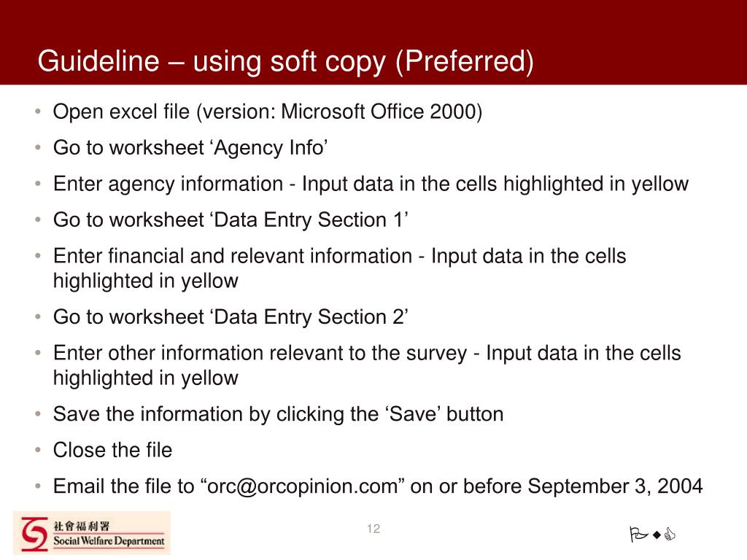Click the date 'September 3, 2004'

point(615,486)
